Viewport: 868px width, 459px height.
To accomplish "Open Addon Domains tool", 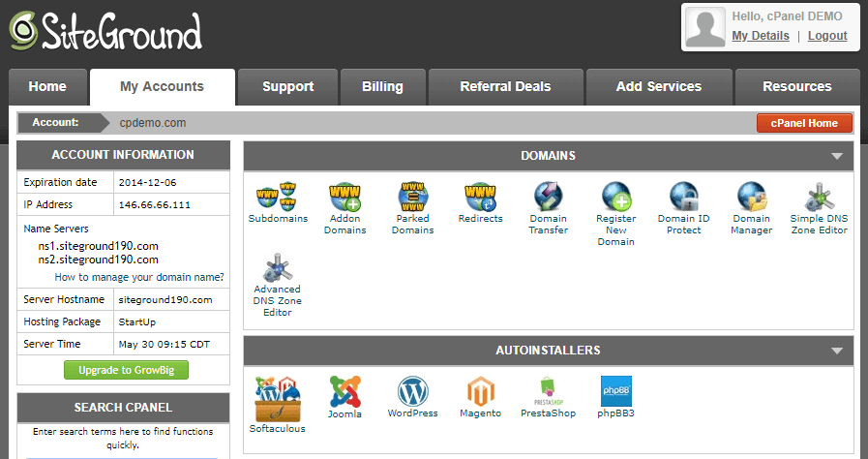I will coord(344,208).
